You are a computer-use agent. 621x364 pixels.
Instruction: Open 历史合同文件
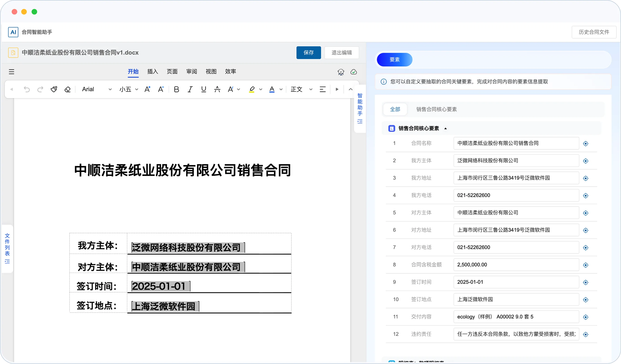pos(594,32)
